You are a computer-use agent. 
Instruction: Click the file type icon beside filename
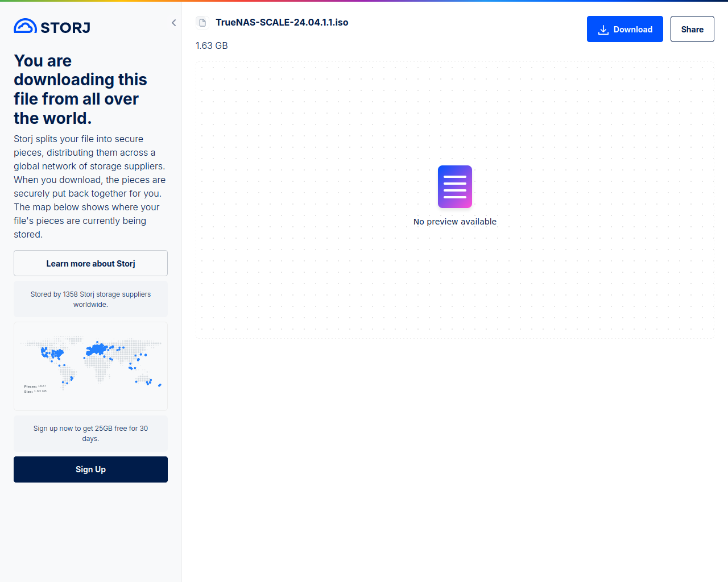tap(202, 23)
